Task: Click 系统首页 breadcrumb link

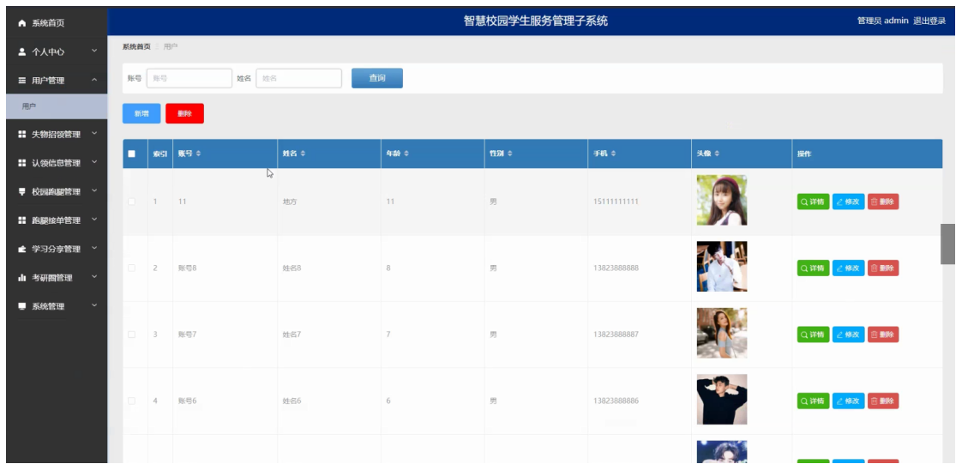Action: pyautogui.click(x=136, y=47)
